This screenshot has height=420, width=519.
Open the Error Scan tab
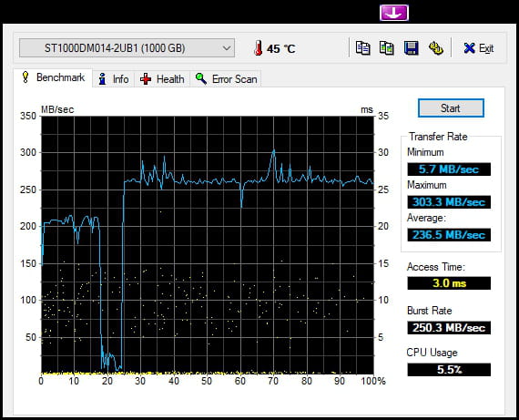(x=226, y=79)
